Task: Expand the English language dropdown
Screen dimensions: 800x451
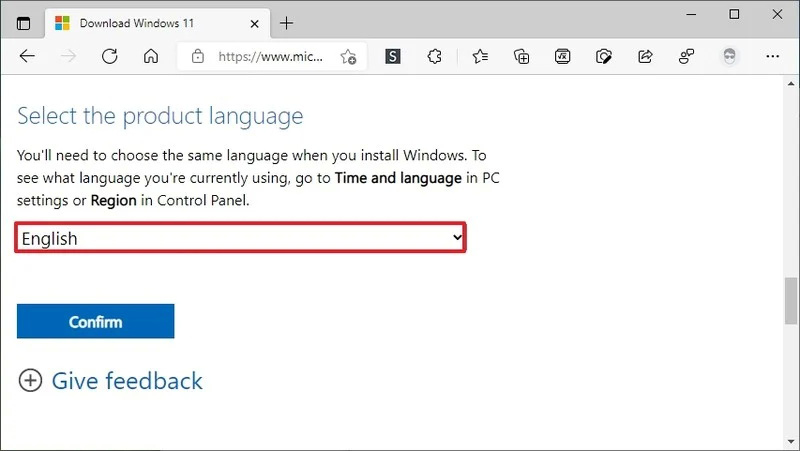Action: [240, 237]
